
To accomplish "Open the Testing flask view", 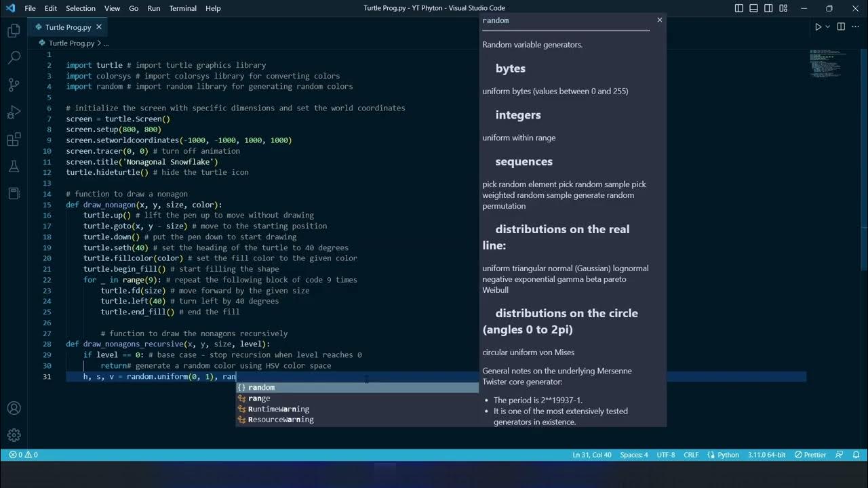I will [x=14, y=167].
